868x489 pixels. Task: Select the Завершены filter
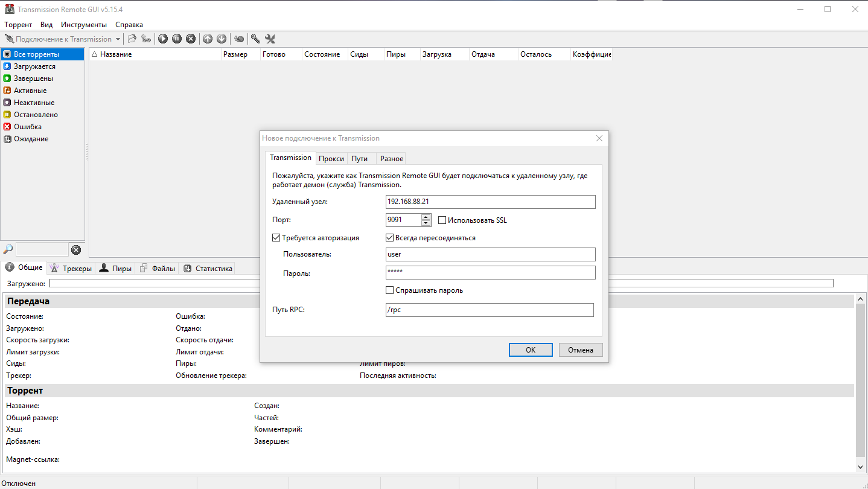[x=42, y=78]
